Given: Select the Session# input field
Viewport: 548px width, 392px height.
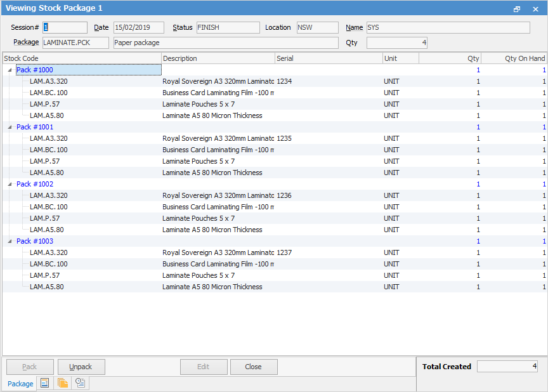Looking at the screenshot, I should pos(65,28).
